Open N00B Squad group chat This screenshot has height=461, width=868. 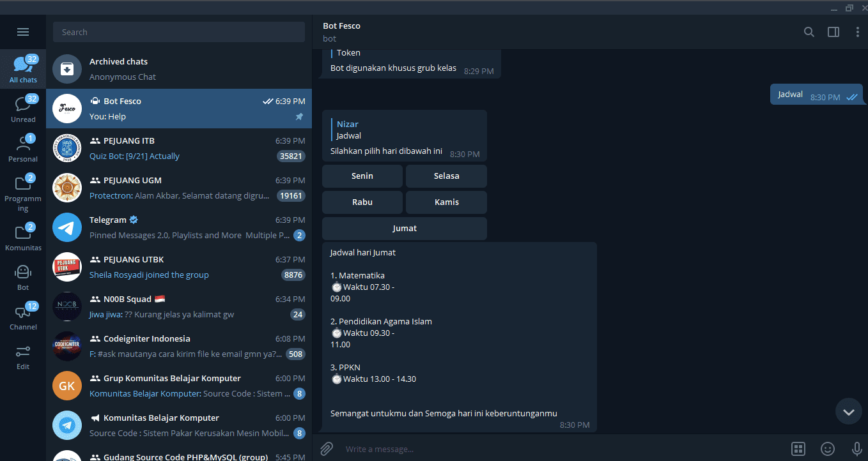point(179,306)
